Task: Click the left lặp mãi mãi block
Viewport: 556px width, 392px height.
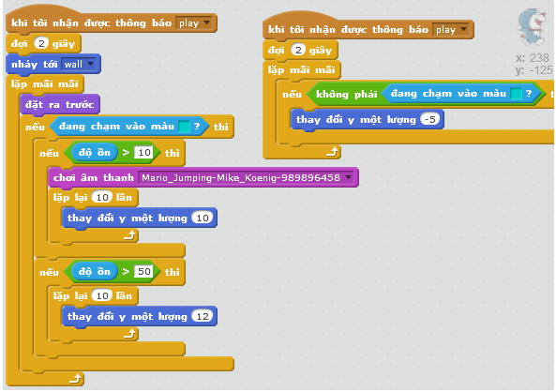Action: point(45,84)
